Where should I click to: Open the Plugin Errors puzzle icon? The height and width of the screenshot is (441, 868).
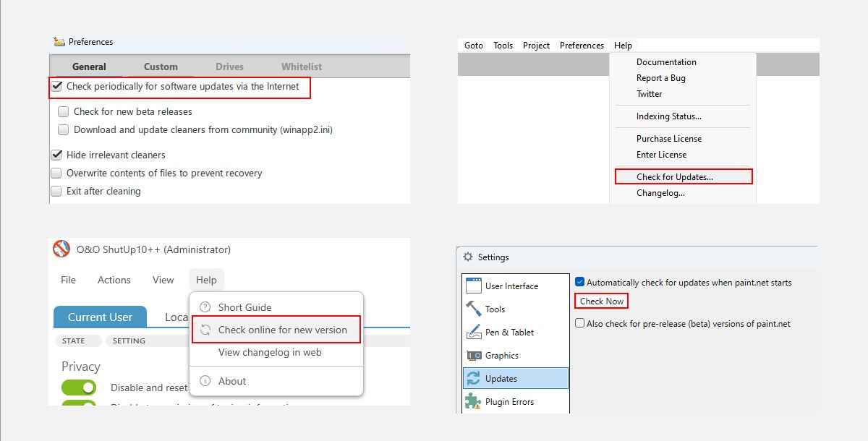[x=474, y=401]
